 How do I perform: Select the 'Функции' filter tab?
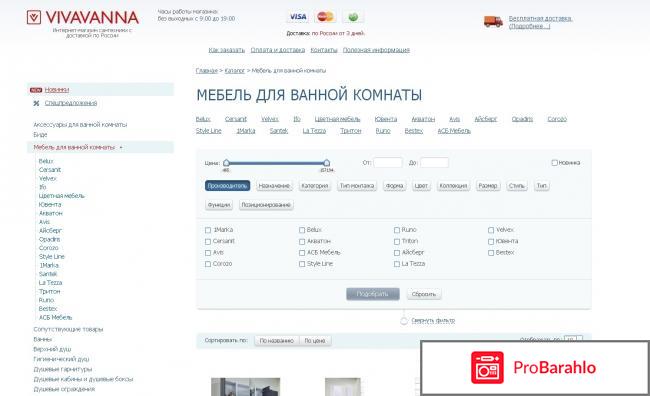pyautogui.click(x=219, y=205)
